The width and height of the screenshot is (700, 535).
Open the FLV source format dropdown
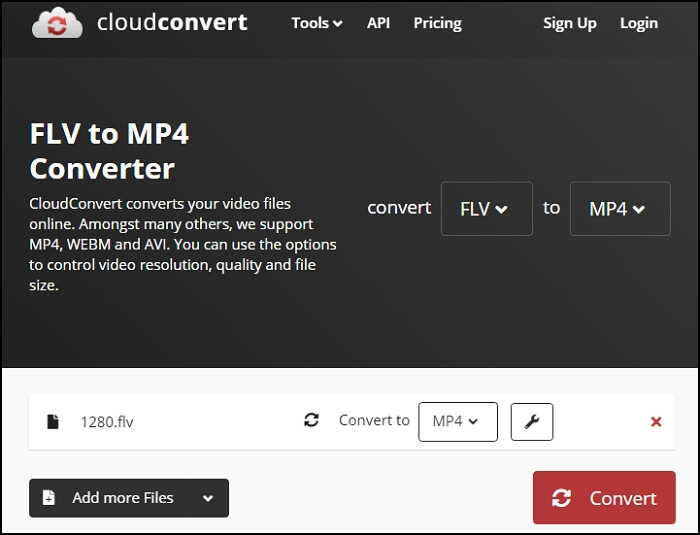coord(487,209)
